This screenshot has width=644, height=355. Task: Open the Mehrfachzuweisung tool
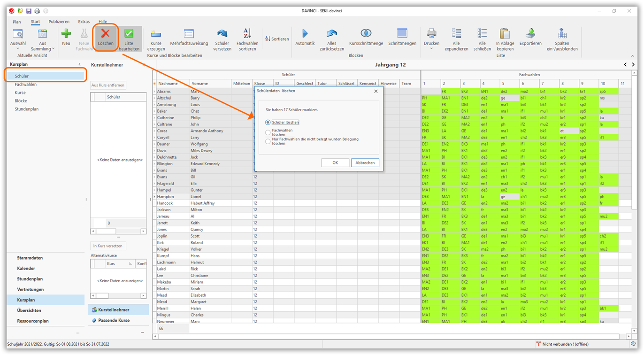[189, 34]
